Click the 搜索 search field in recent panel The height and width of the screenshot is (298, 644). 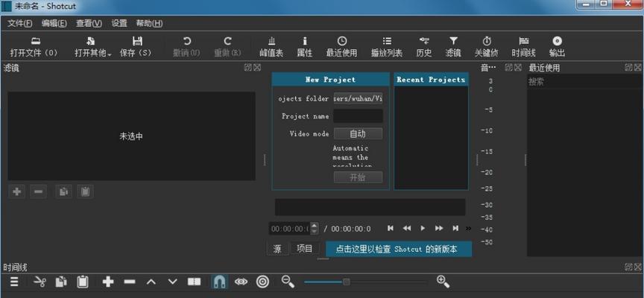click(583, 82)
